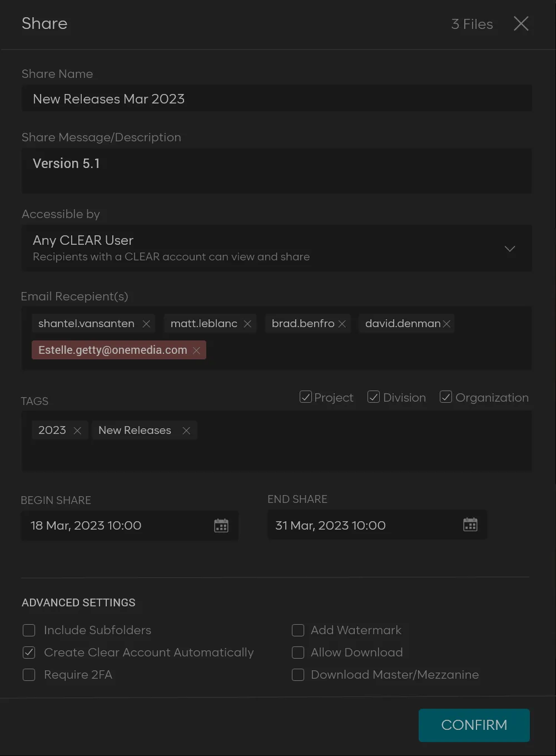Open Begin Share calendar picker

[221, 526]
